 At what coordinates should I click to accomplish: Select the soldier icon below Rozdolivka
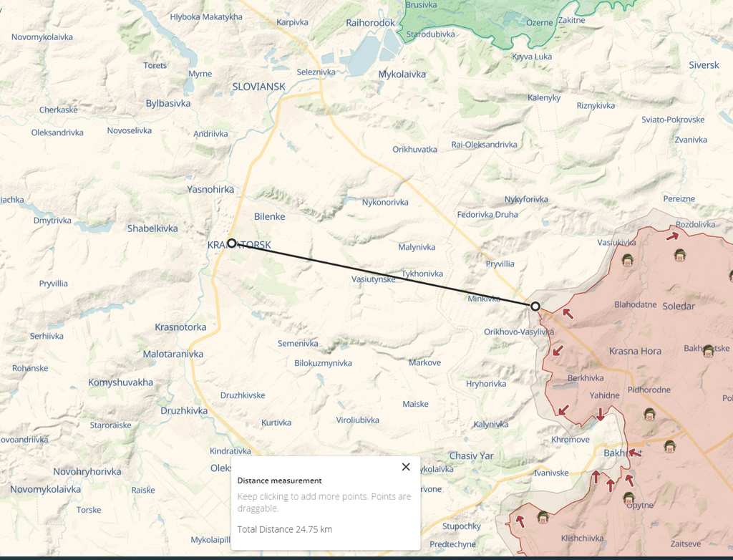[x=680, y=256]
